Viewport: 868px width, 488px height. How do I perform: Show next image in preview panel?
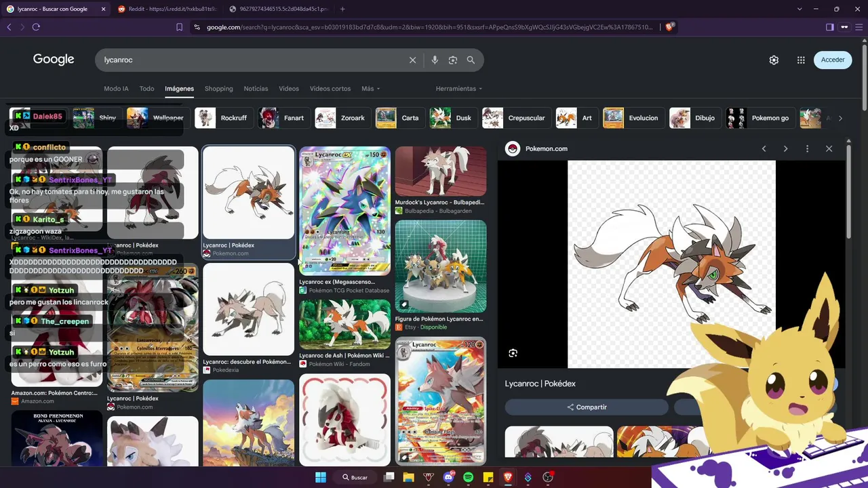point(785,148)
